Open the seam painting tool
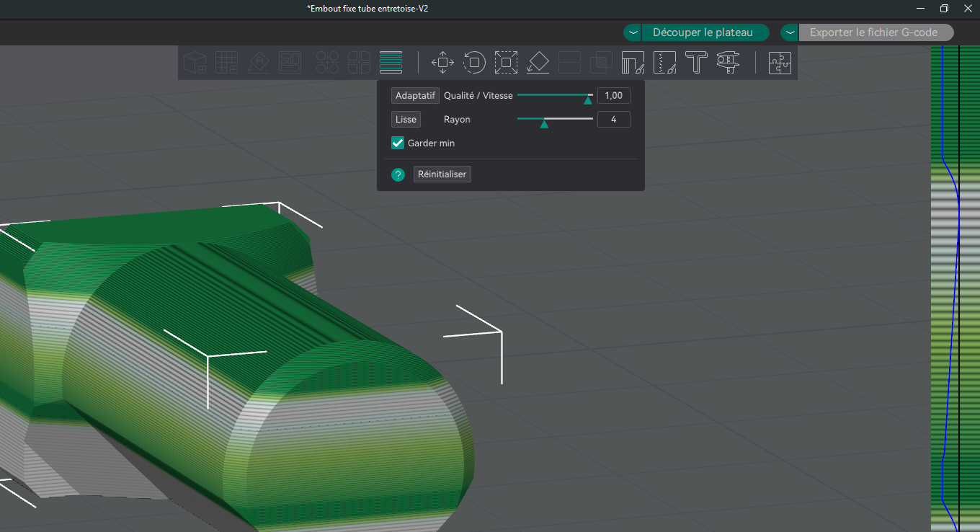 point(664,63)
